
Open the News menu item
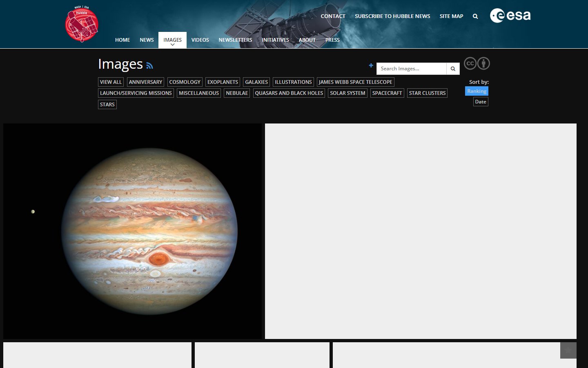coord(147,40)
